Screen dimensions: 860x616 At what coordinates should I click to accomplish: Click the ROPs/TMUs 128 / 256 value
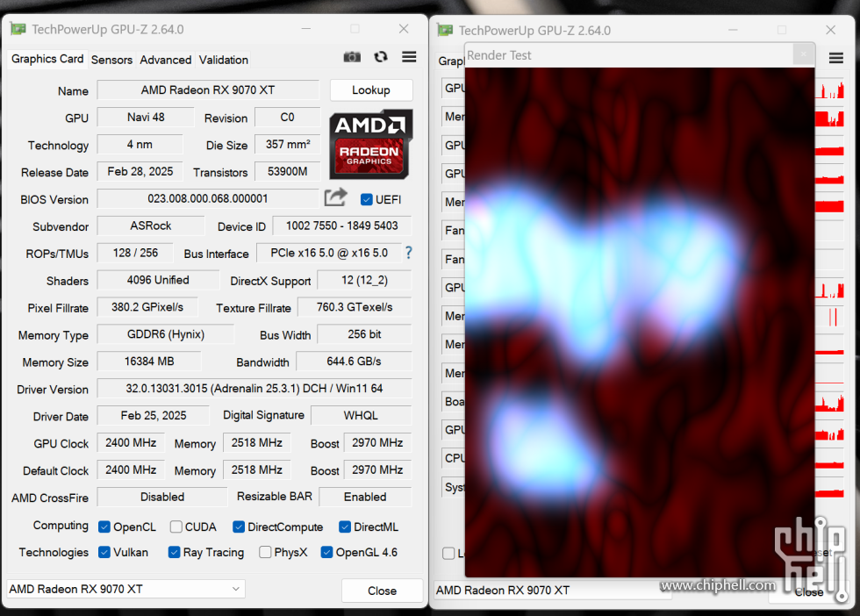135,253
